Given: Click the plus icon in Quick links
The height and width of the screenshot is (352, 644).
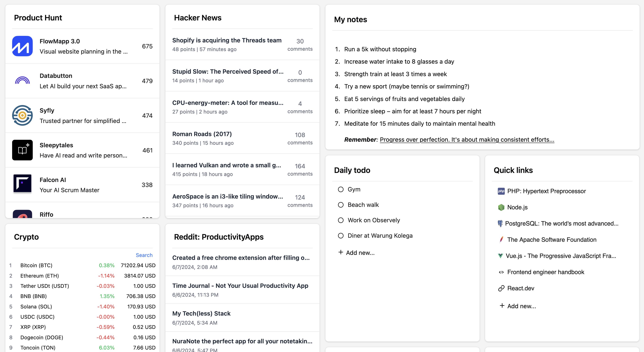Looking at the screenshot, I should 502,306.
